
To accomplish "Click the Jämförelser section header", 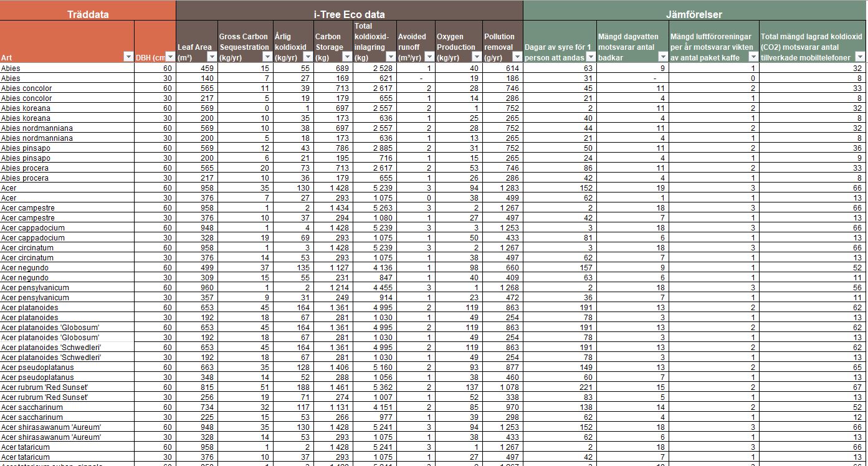I will (x=694, y=14).
